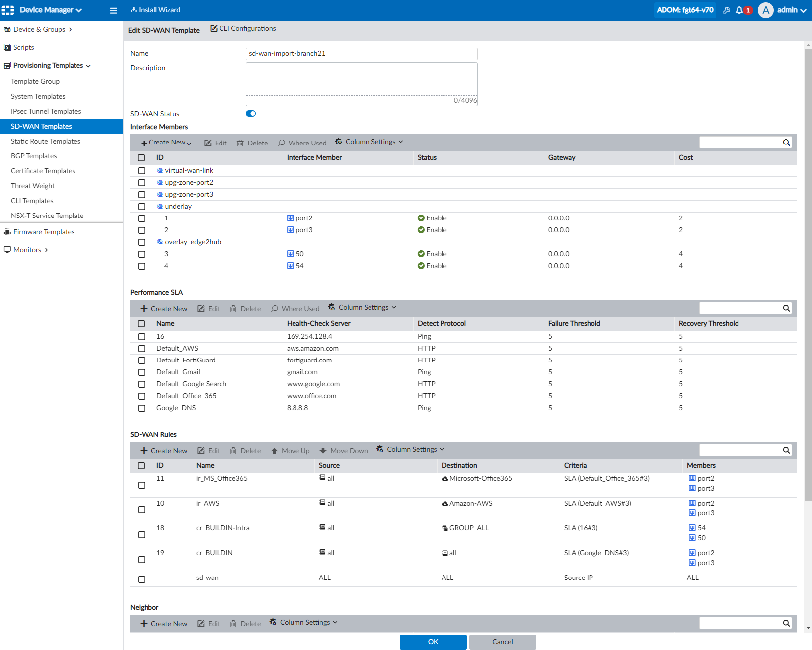Click the OK button
The height and width of the screenshot is (650, 812).
pos(432,642)
